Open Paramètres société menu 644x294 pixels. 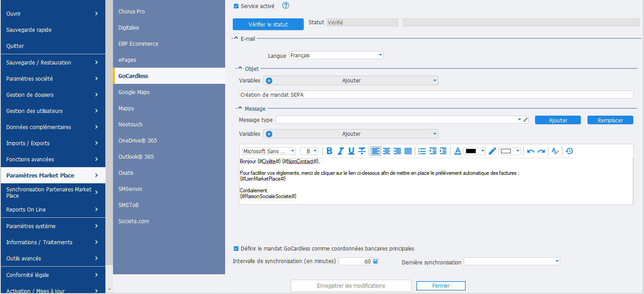pyautogui.click(x=52, y=78)
